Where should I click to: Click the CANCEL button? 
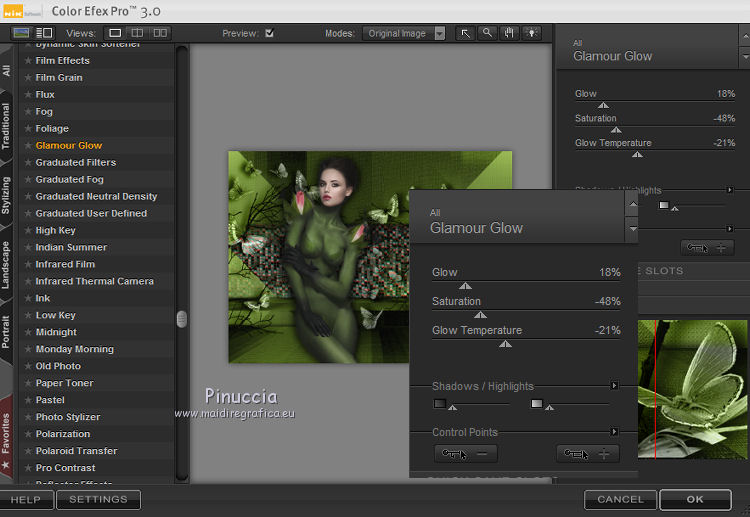point(620,499)
